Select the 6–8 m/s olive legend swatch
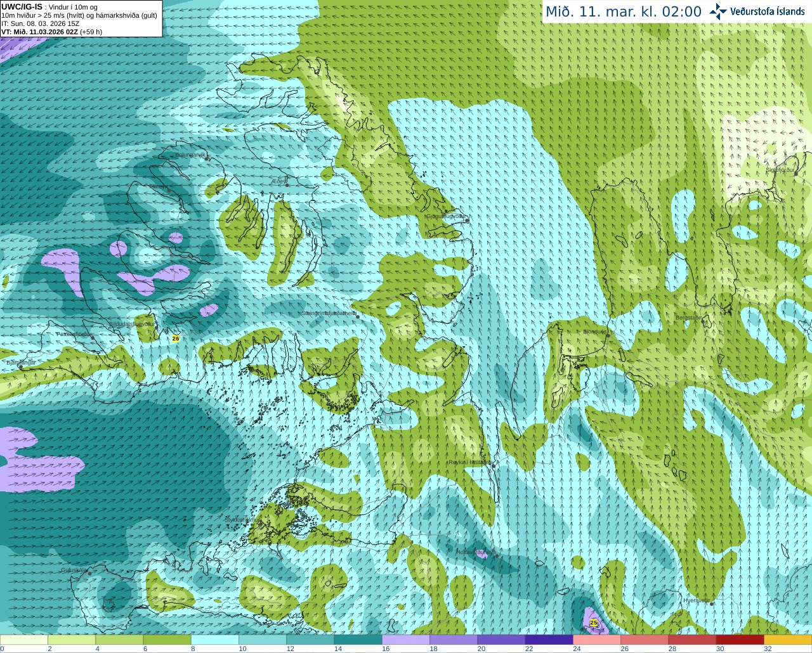Viewport: 812px width, 653px height. (167, 640)
